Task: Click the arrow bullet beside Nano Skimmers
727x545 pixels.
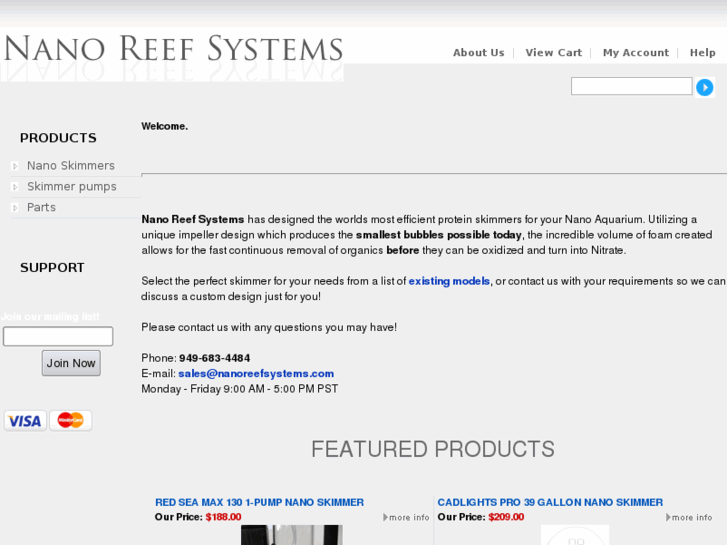Action: coord(15,166)
